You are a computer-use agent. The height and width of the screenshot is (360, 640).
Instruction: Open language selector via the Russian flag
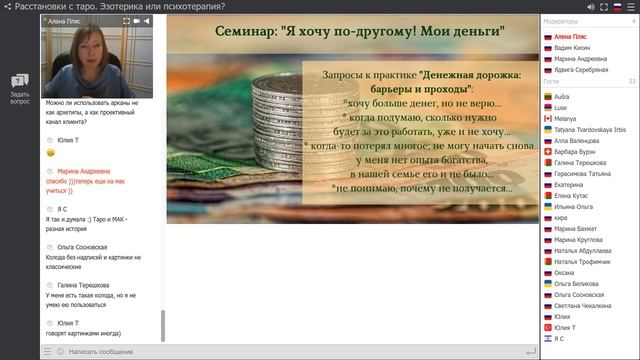click(x=618, y=7)
